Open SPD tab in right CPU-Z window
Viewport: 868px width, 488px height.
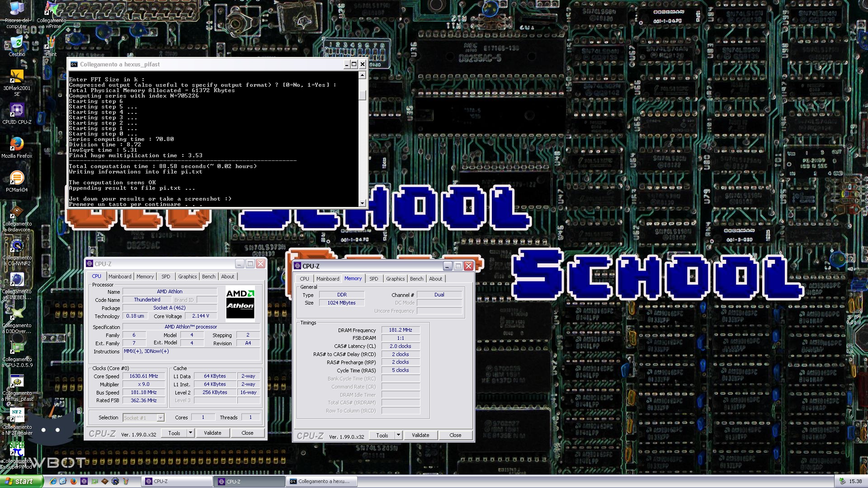pos(374,279)
